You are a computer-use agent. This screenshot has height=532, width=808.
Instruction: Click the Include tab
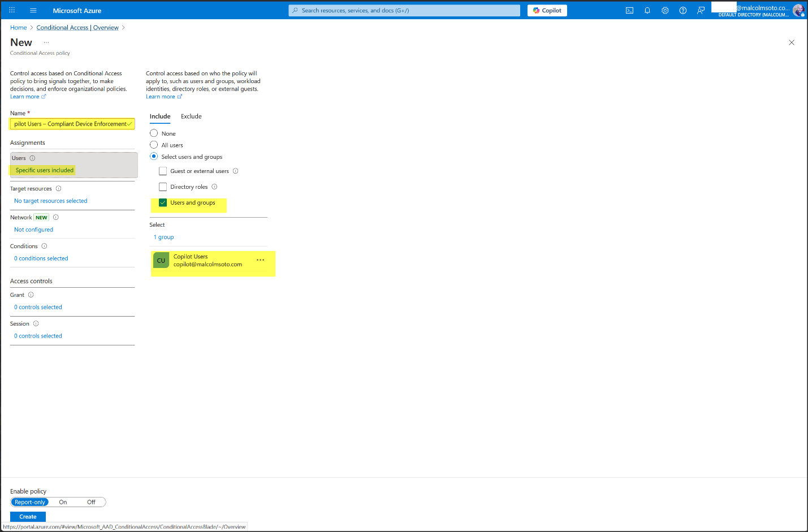coord(160,116)
